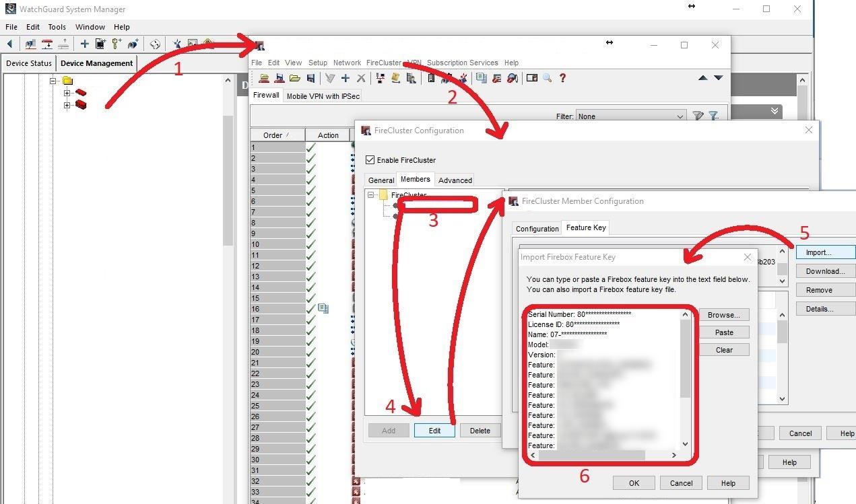This screenshot has width=856, height=504.
Task: Open the FireCluster menu
Action: 383,63
